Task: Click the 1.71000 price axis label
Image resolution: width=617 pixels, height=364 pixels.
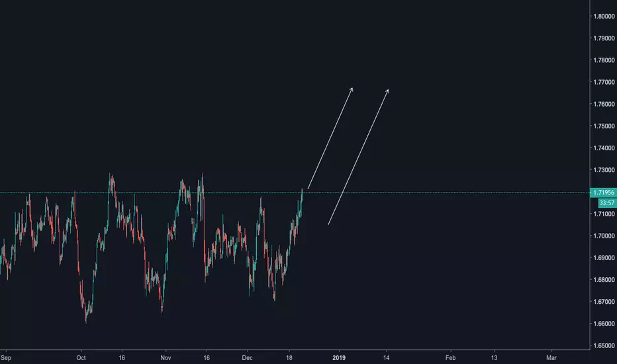Action: point(604,214)
